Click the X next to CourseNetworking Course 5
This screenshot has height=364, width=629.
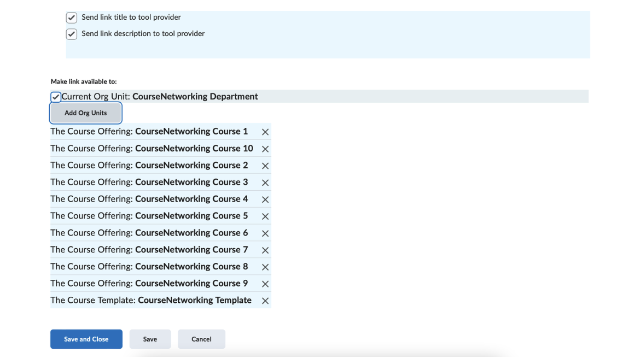tap(265, 216)
